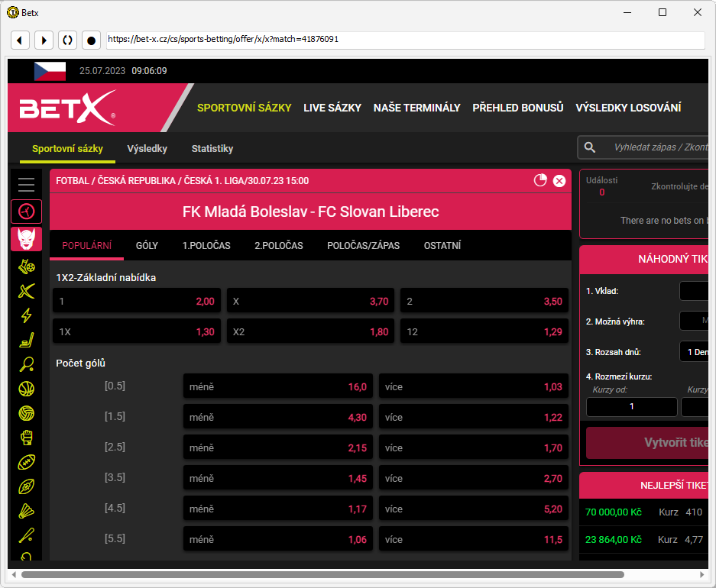Image resolution: width=716 pixels, height=588 pixels.
Task: Open the volleyball sport icon
Action: pyautogui.click(x=27, y=413)
